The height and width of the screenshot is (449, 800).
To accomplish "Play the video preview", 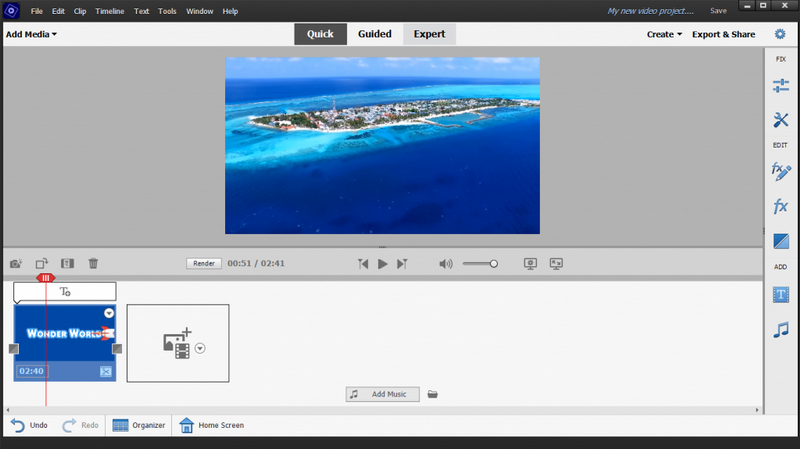I will tap(383, 264).
